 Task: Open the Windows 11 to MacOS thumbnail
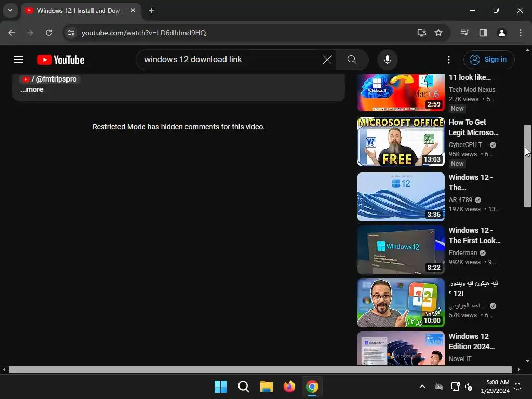click(x=401, y=92)
